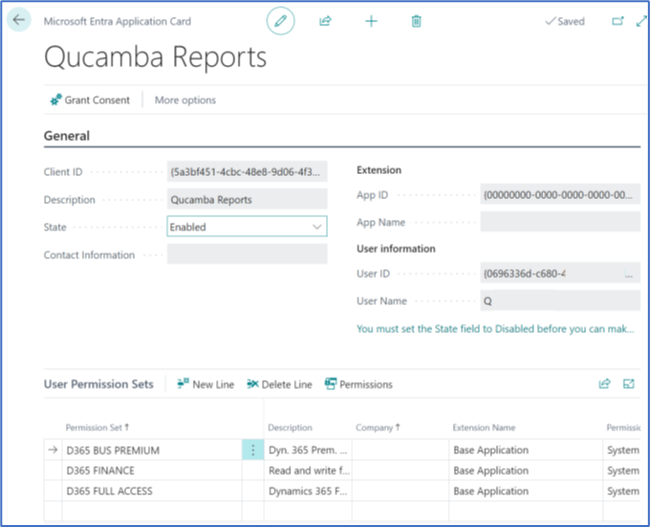Collapse the General section header
The height and width of the screenshot is (527, 650).
point(67,136)
